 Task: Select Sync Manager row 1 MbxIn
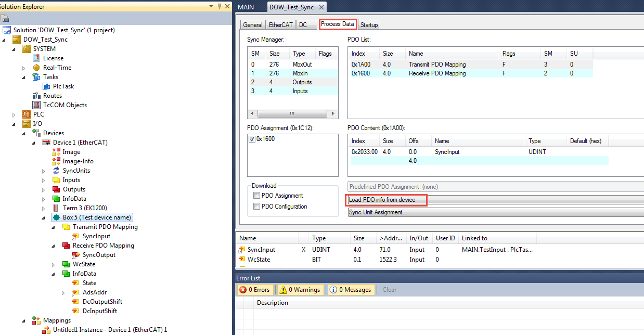[x=292, y=73]
